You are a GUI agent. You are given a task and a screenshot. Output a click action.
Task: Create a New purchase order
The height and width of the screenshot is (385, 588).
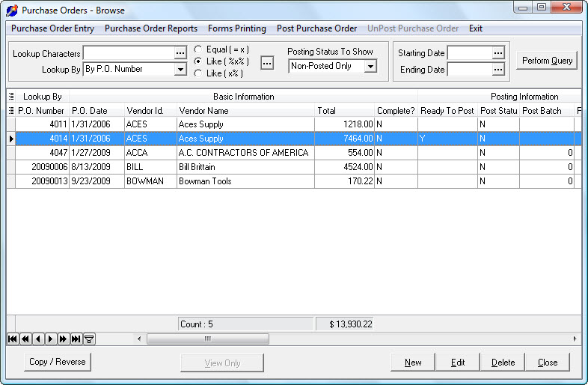[x=413, y=363]
